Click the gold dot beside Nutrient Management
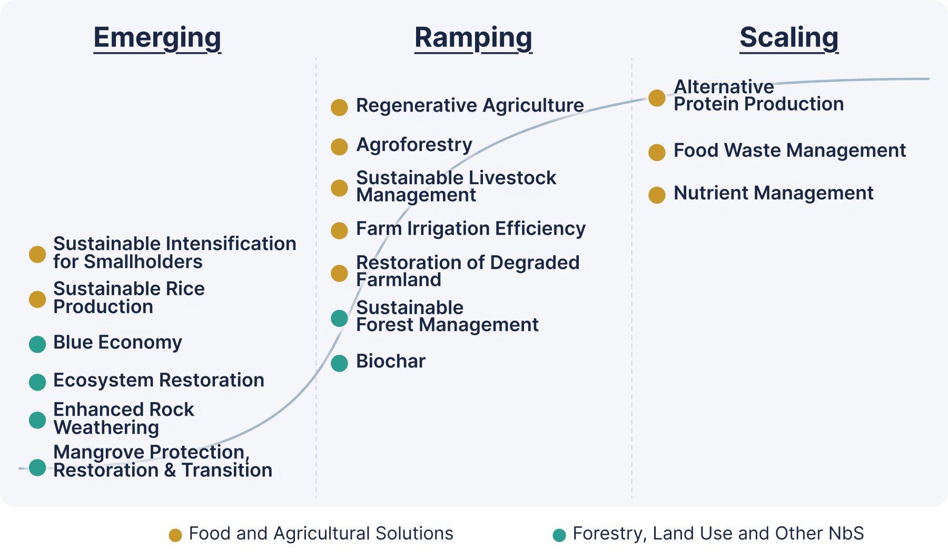Screen dimensions: 948x560 657,195
